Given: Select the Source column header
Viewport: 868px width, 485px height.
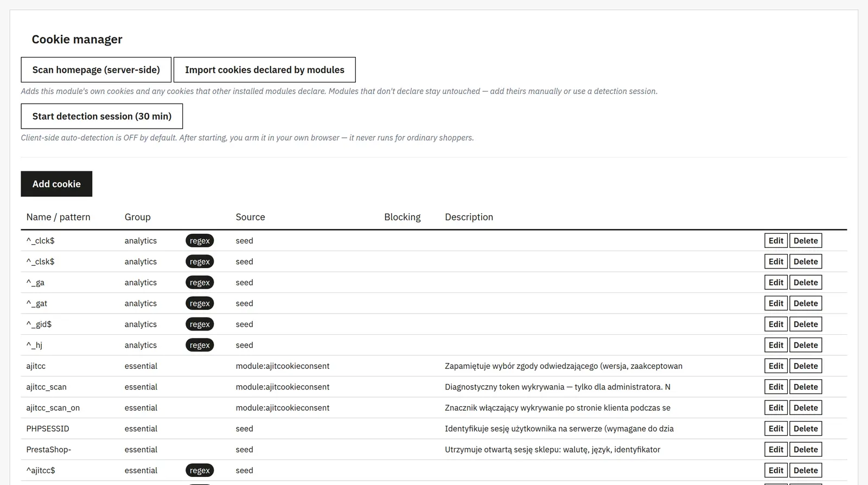Looking at the screenshot, I should [x=250, y=217].
